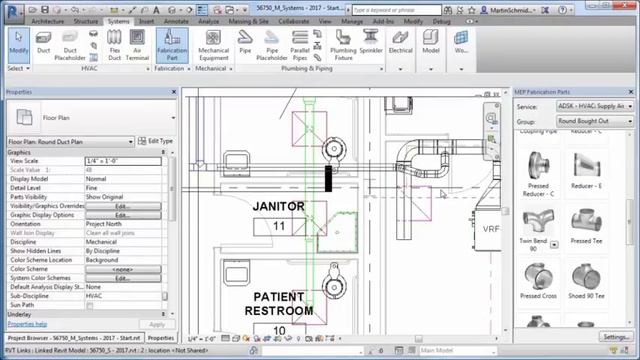Click the Plumbing Fixture tool
The height and width of the screenshot is (360, 640).
[343, 45]
